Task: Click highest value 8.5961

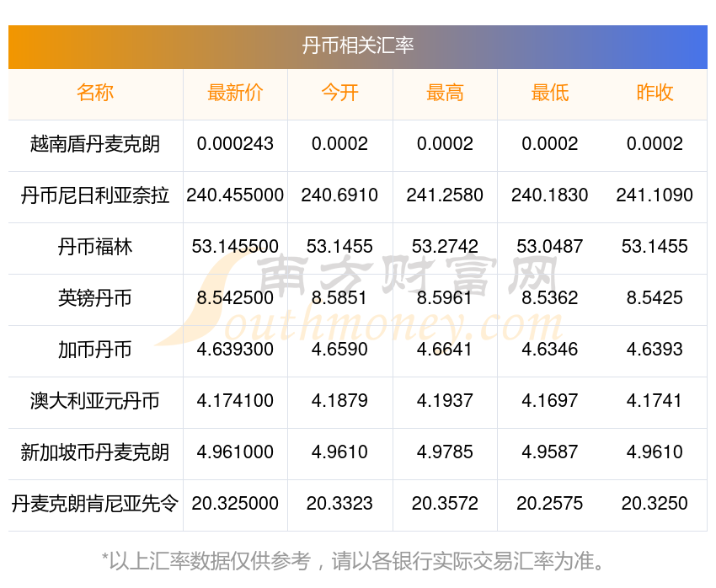Action: (445, 298)
